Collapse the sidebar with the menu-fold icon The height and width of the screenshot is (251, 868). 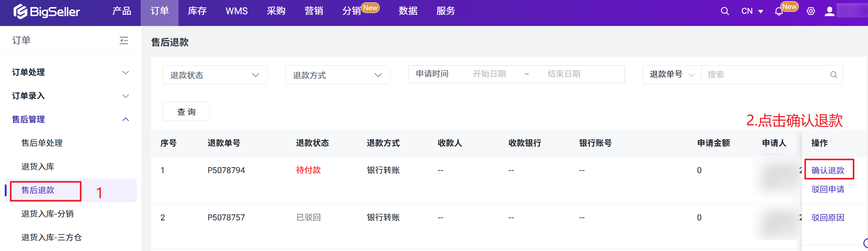tap(124, 41)
